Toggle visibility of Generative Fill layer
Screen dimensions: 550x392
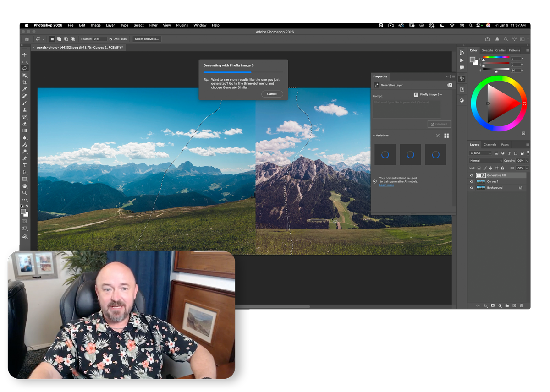point(471,175)
